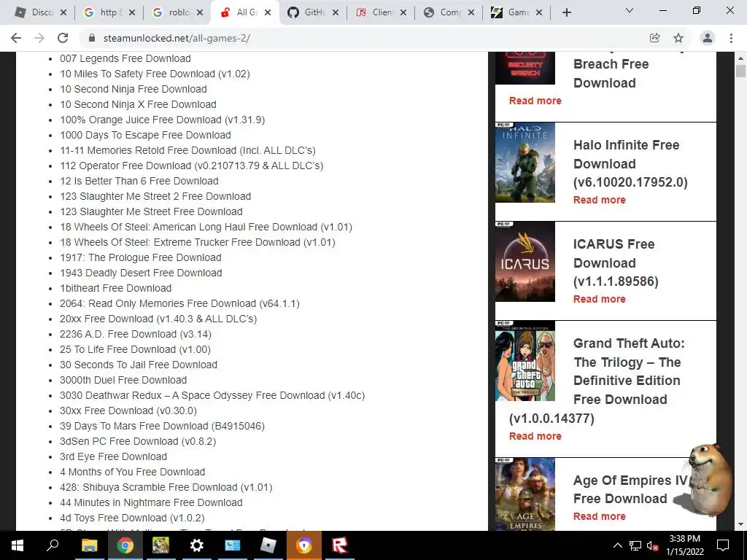Share this page icon in address bar
Image resolution: width=747 pixels, height=560 pixels.
coord(654,38)
